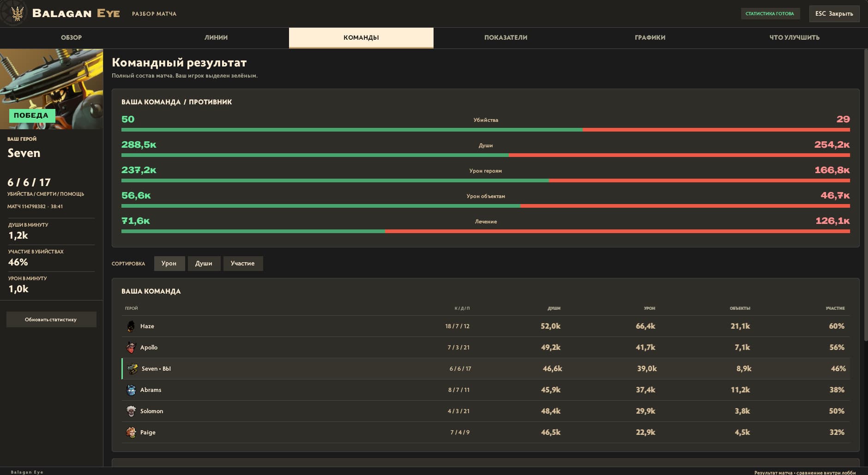Click enemy hero damage value 166,8k
868x475 pixels.
(832, 170)
